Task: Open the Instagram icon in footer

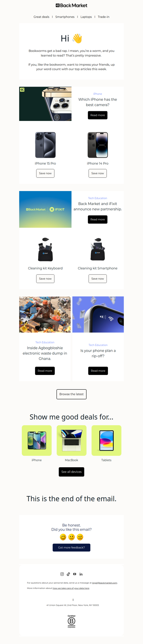Action: 62,574
